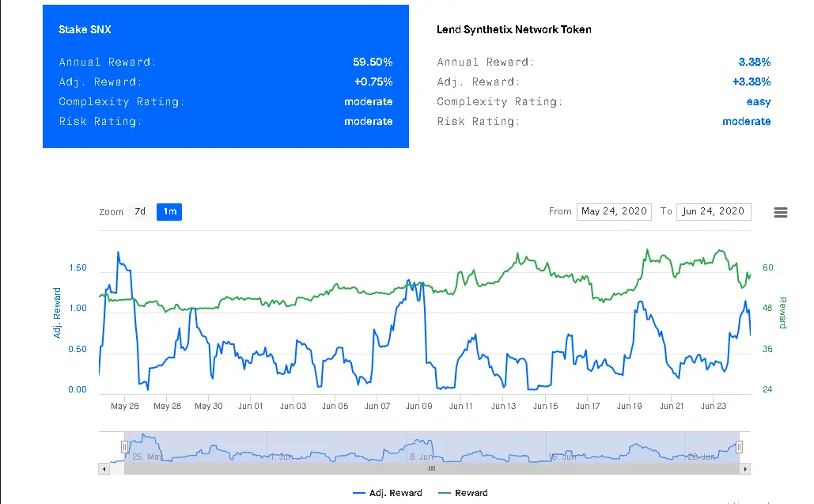Click the navigator scroll left arrow

tap(104, 468)
